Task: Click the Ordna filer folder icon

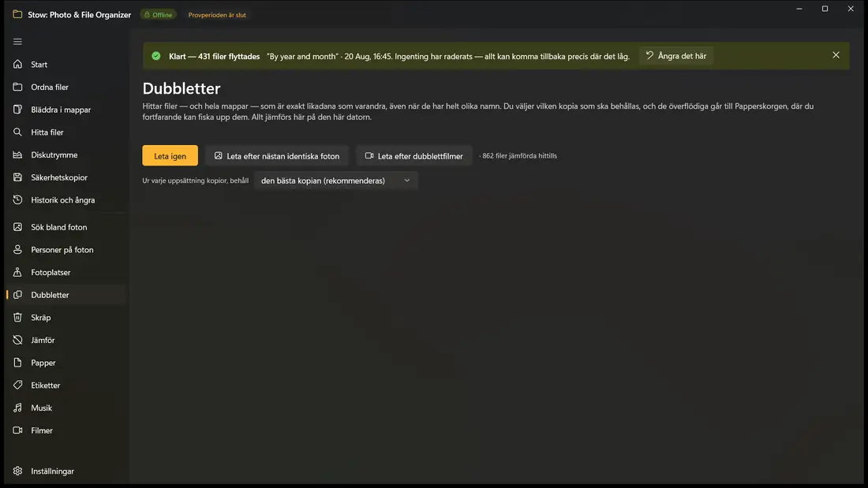Action: coord(17,87)
